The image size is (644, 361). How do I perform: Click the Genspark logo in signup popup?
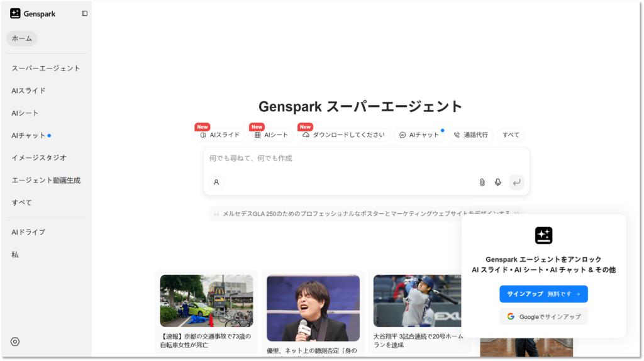point(544,236)
